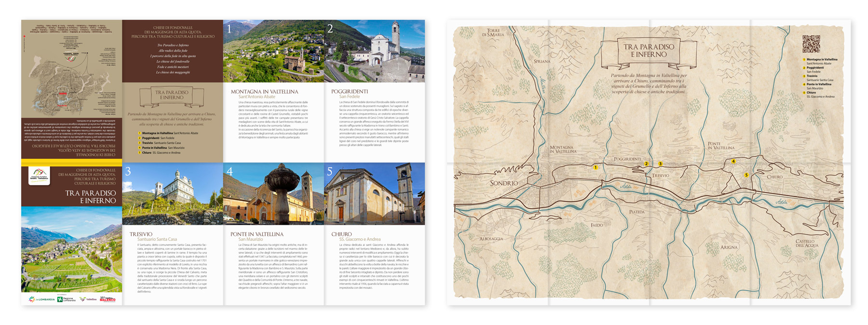Click the number 3 on the Tresivio photo
868x325 pixels.
tap(128, 172)
